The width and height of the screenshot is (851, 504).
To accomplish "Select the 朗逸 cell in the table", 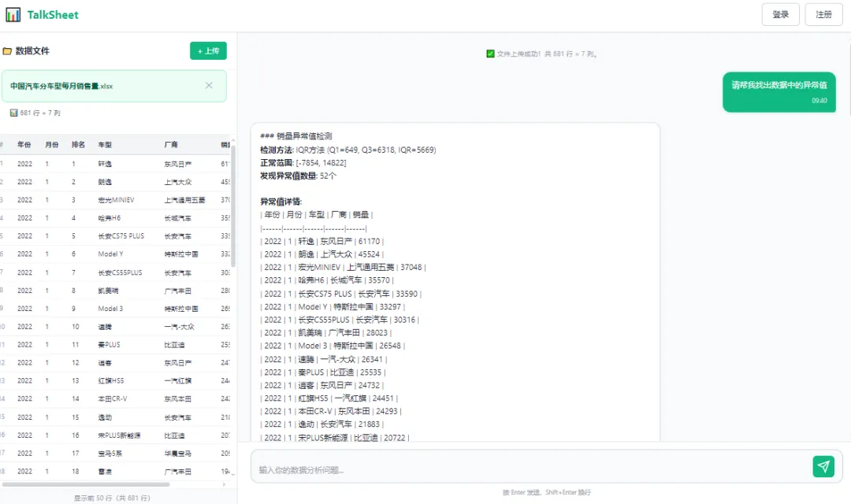I will pos(105,182).
